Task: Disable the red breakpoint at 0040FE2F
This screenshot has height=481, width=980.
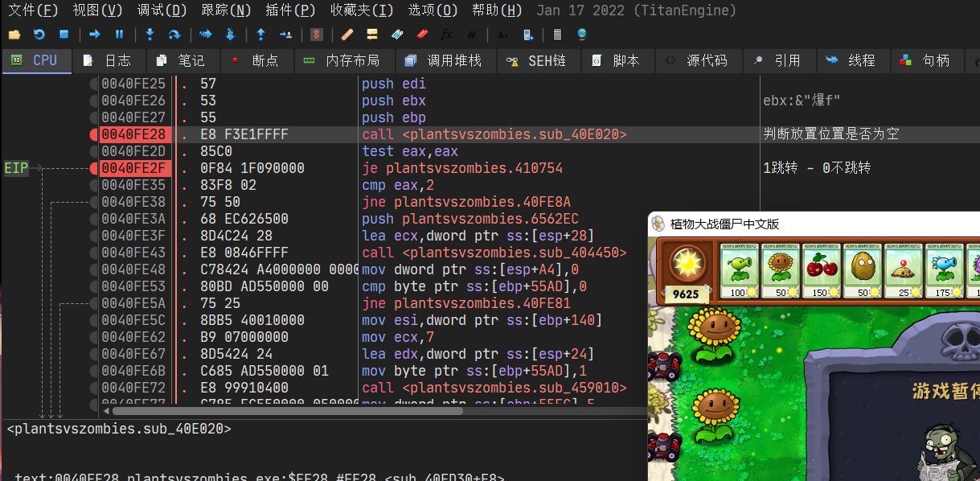Action: (93, 168)
